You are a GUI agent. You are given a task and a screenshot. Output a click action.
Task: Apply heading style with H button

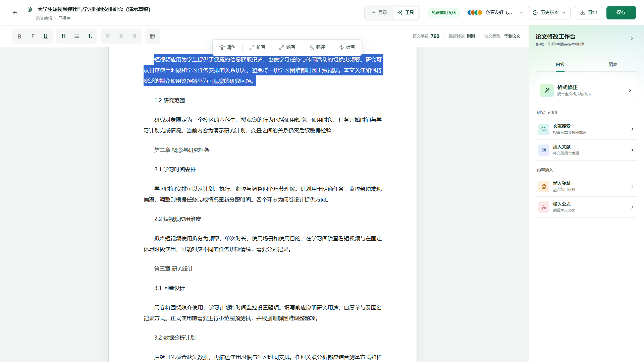tap(64, 36)
